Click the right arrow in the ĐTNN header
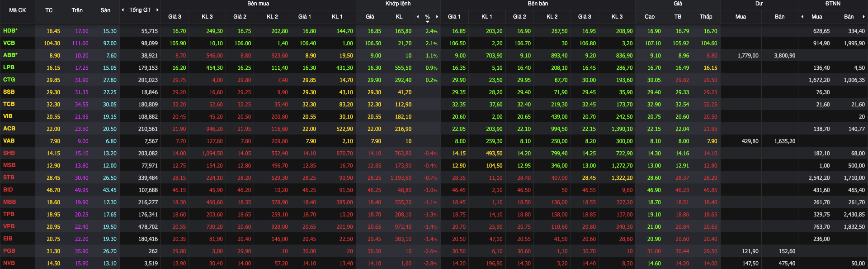Image resolution: width=868 pixels, height=269 pixels. tap(863, 17)
